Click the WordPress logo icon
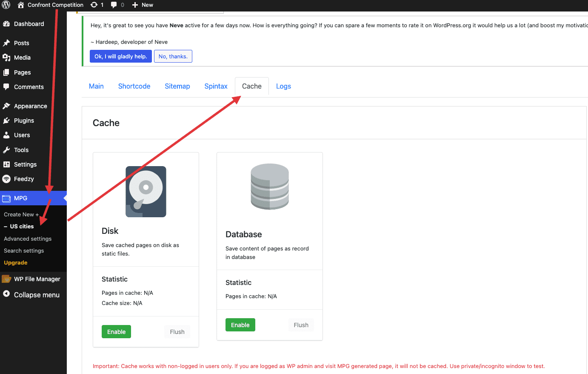Viewport: 588px width, 374px height. (6, 5)
